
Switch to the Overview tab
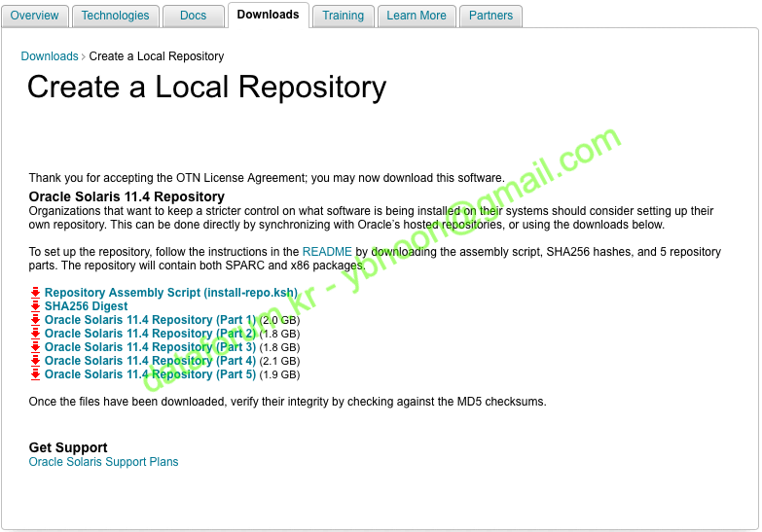(34, 16)
